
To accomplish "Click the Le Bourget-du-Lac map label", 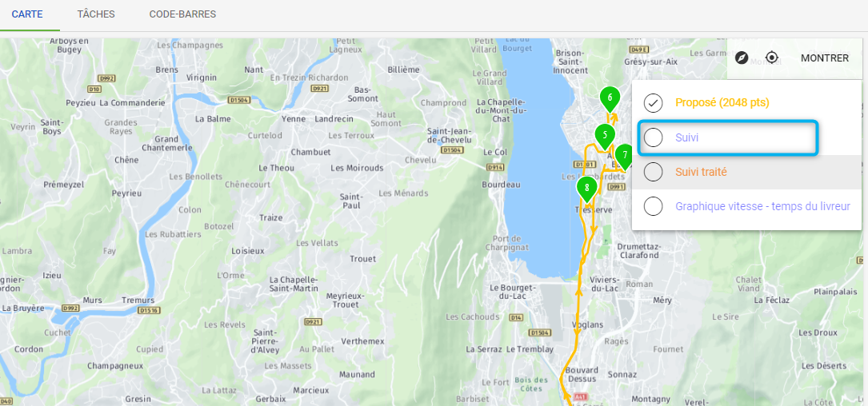I will 514,293.
